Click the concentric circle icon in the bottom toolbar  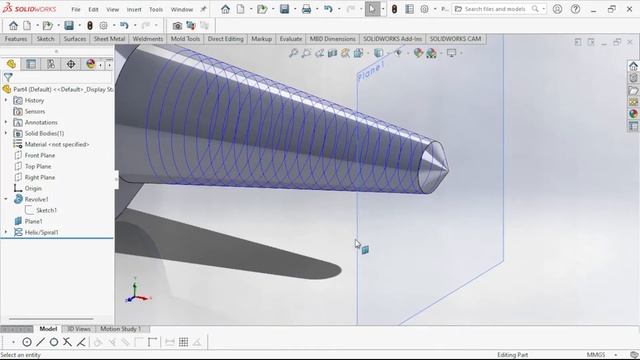coord(27,342)
